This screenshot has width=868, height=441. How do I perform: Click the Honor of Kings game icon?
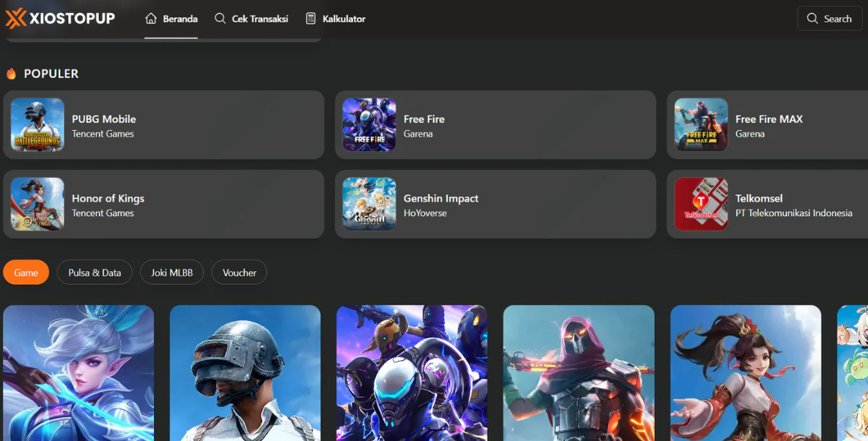[x=38, y=205]
